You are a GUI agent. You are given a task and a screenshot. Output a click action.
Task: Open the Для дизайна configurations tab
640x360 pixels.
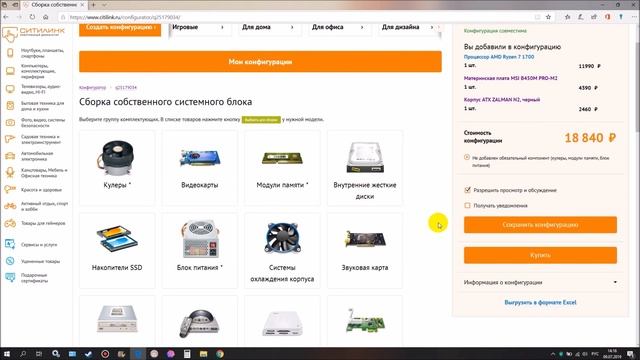coord(409,27)
